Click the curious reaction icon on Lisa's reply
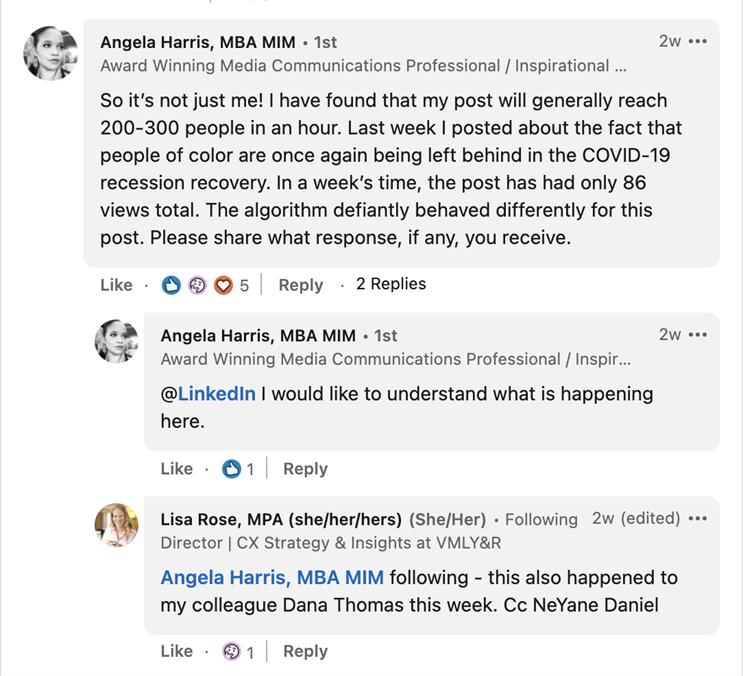This screenshot has width=743, height=676. click(x=231, y=651)
